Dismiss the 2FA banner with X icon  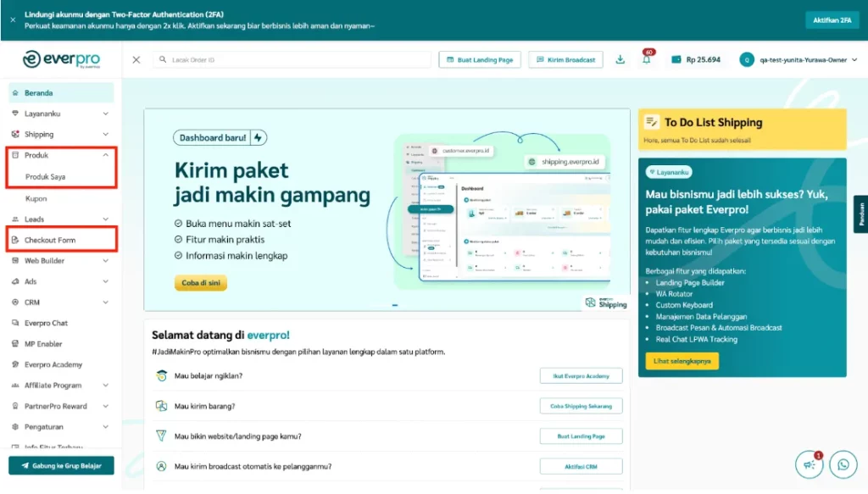(13, 19)
